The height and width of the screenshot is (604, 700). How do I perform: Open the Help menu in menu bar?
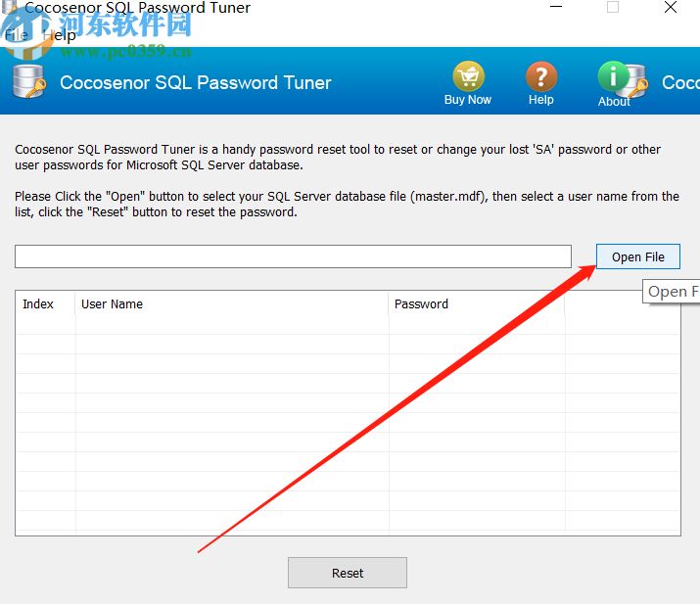pos(60,35)
